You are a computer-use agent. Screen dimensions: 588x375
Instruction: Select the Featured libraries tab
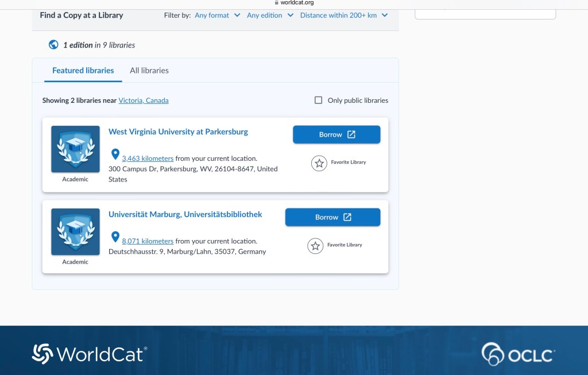click(83, 70)
